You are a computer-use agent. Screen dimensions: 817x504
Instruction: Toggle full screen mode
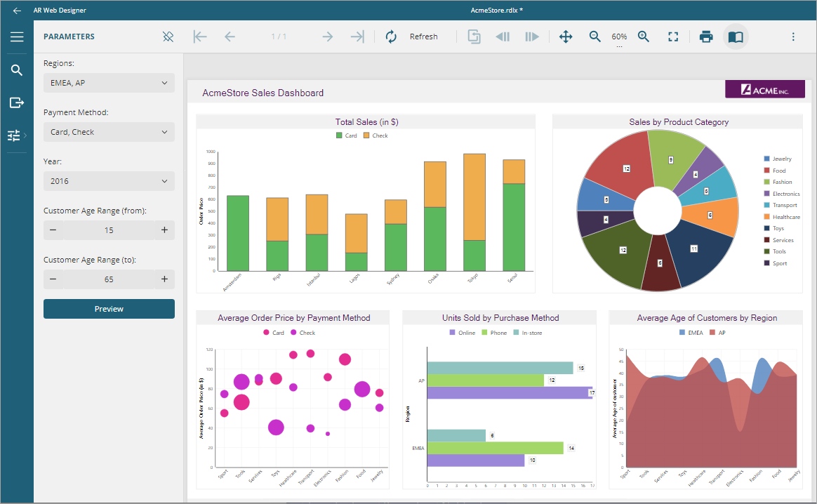pos(673,37)
